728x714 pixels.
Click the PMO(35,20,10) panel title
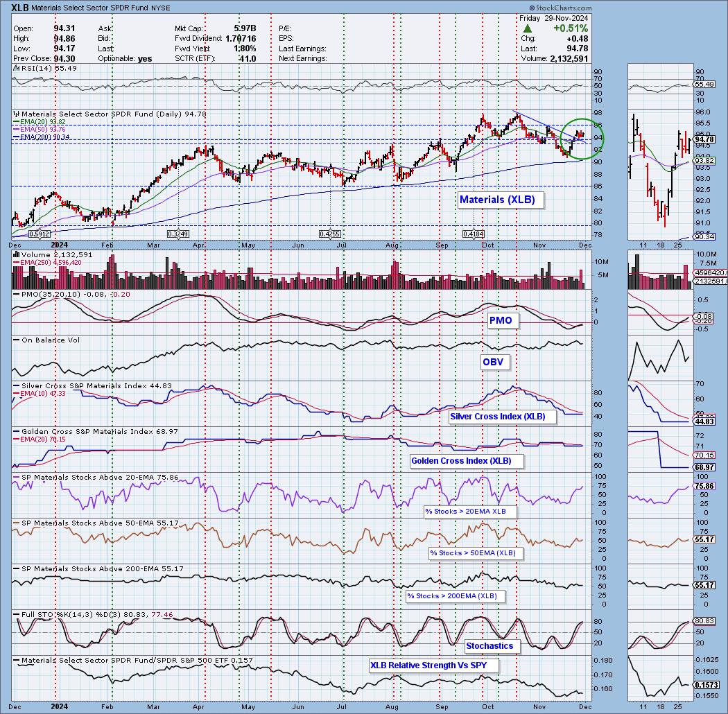pyautogui.click(x=71, y=295)
